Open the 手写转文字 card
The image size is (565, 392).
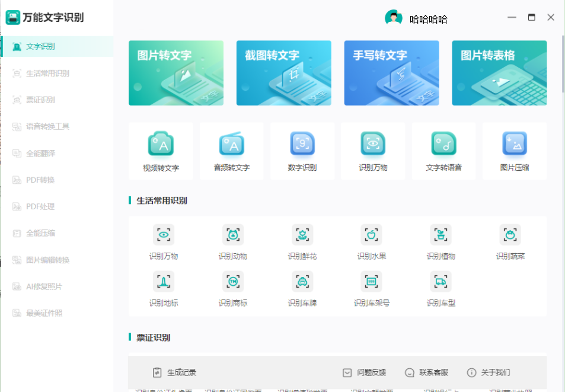click(x=391, y=73)
